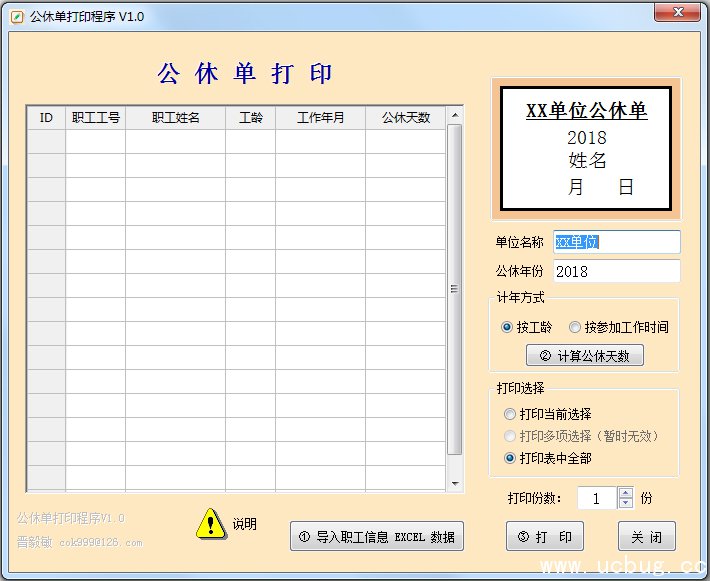Click the 打印份数 number field

pyautogui.click(x=597, y=498)
